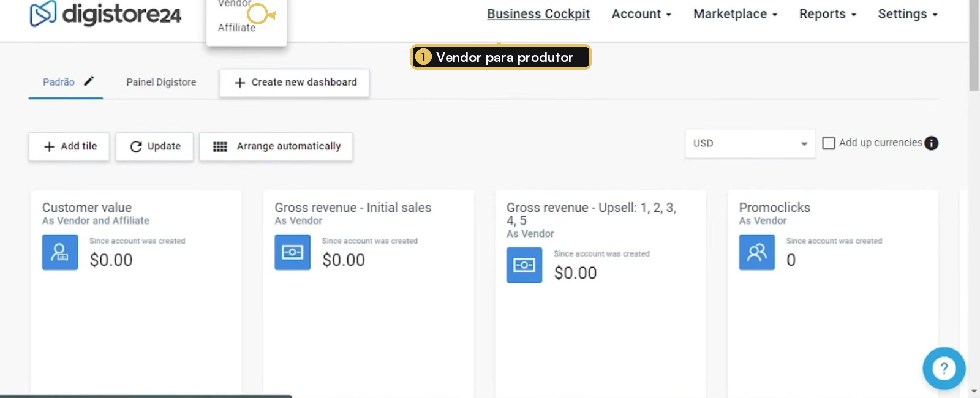This screenshot has width=980, height=398.
Task: Select the Affiliate option in the popup
Action: [236, 28]
